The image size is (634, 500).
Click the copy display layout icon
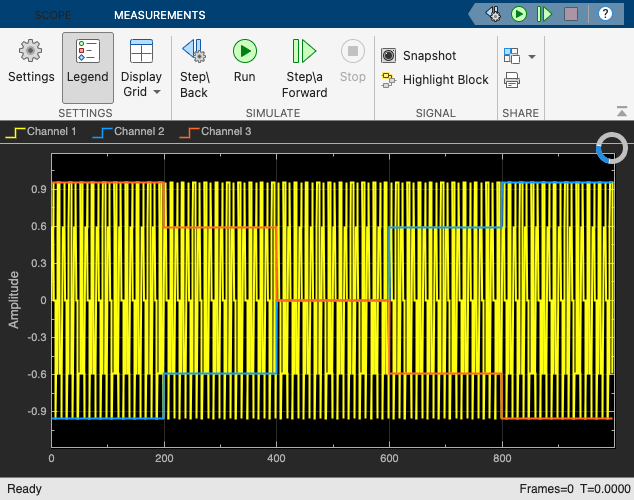[512, 56]
